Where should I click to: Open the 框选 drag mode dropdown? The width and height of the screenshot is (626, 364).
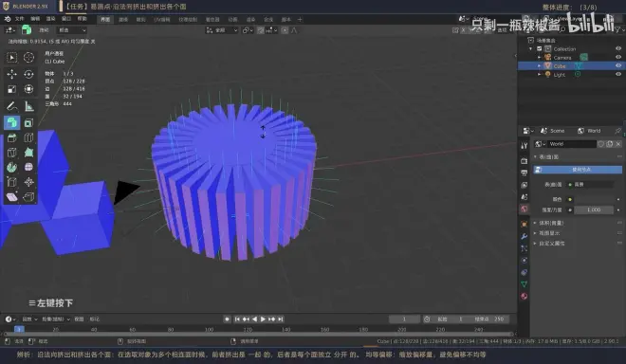pos(72,30)
